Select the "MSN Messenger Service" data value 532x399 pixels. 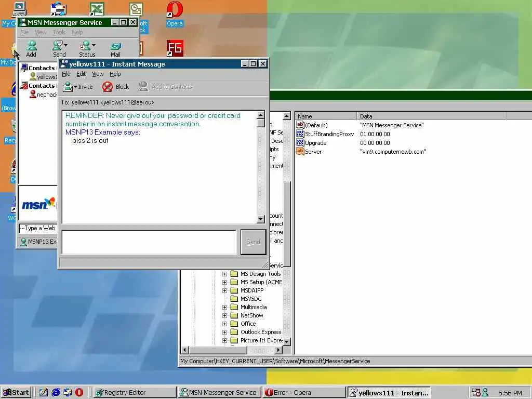[x=392, y=125]
